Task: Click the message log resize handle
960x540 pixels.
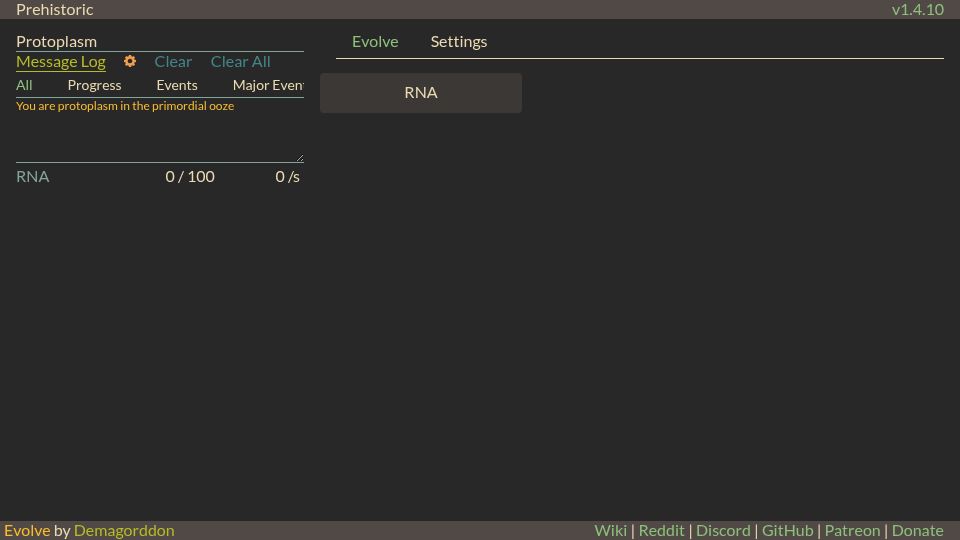Action: [299, 158]
